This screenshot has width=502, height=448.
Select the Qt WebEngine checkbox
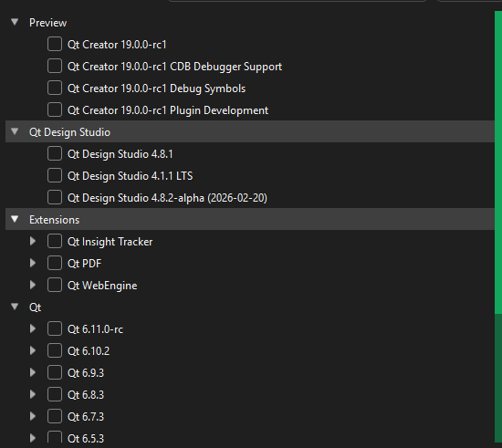(55, 285)
